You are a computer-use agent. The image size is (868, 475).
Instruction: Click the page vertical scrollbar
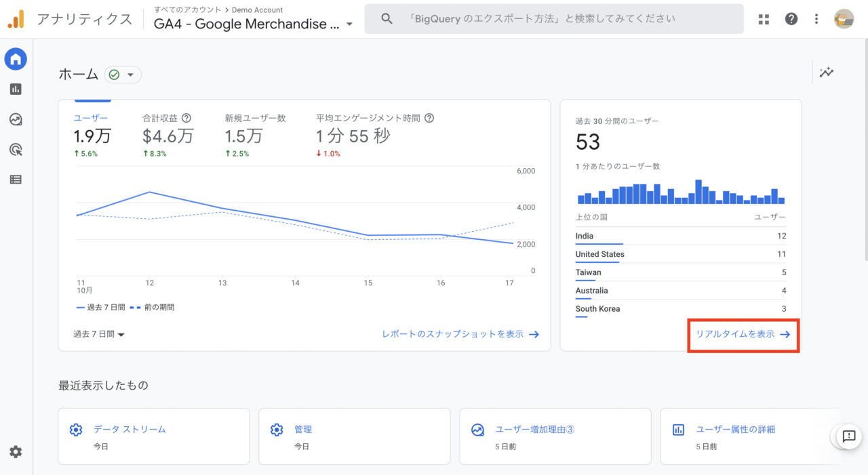click(865, 149)
